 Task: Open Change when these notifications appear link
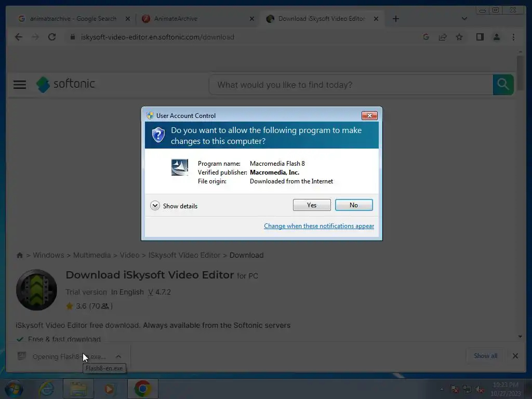pyautogui.click(x=319, y=226)
